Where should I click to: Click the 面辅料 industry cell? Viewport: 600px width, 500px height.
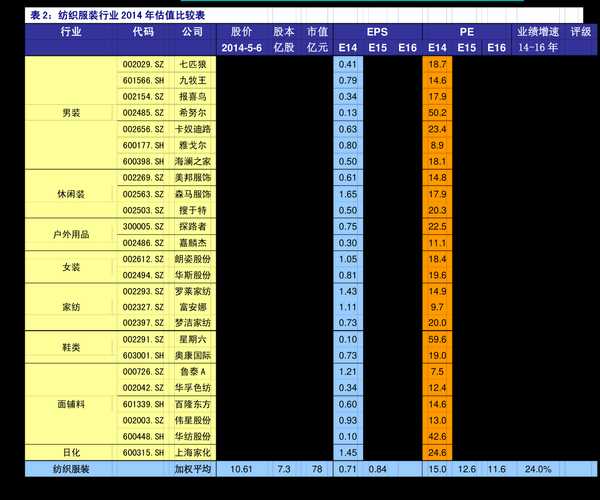[x=71, y=404]
